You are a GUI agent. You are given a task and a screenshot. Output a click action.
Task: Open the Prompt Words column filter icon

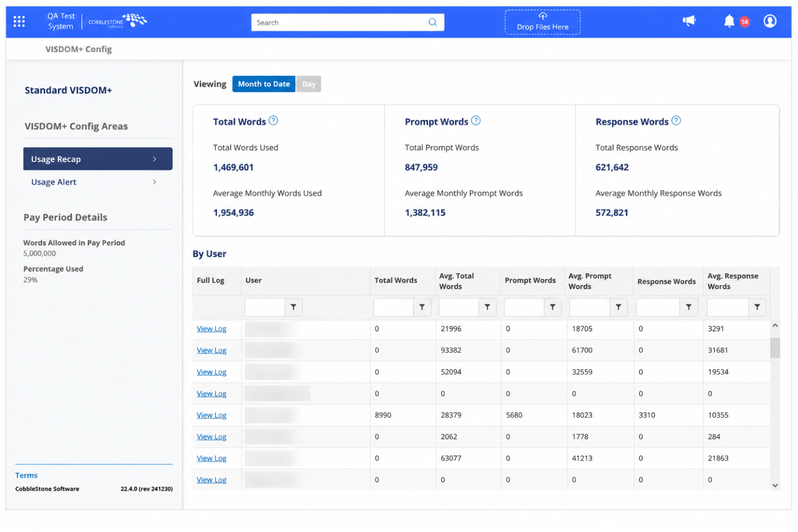coord(553,307)
